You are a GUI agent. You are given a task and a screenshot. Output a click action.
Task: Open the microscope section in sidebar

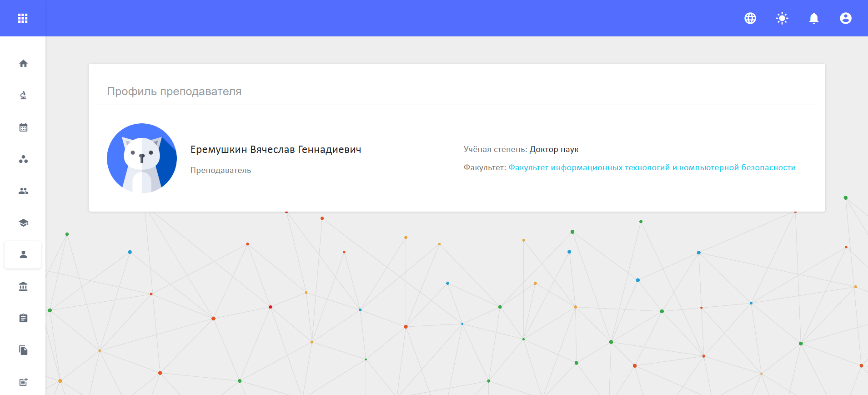[23, 96]
